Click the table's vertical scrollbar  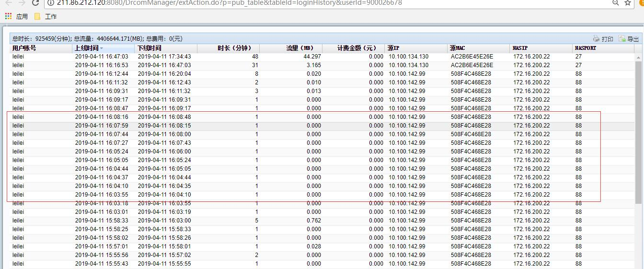[638, 132]
